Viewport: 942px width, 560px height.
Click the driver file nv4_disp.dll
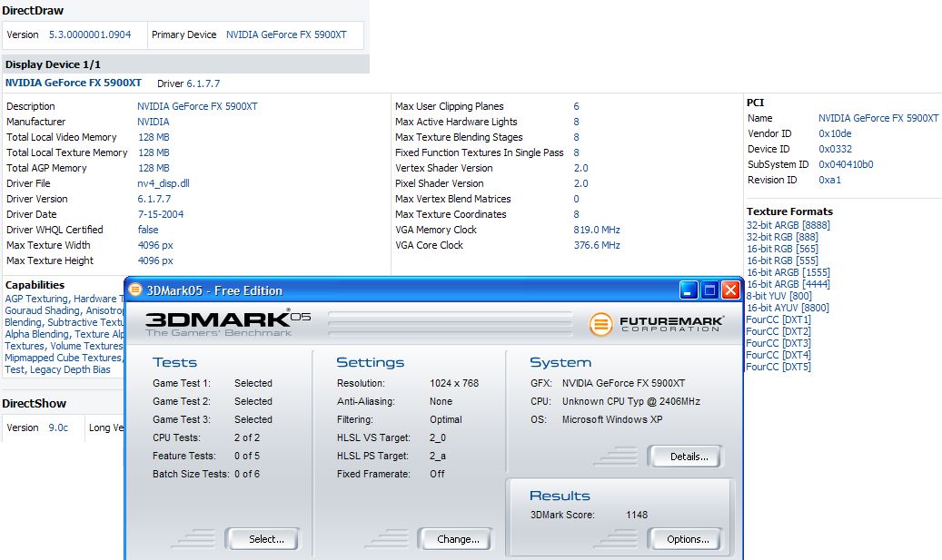(164, 183)
